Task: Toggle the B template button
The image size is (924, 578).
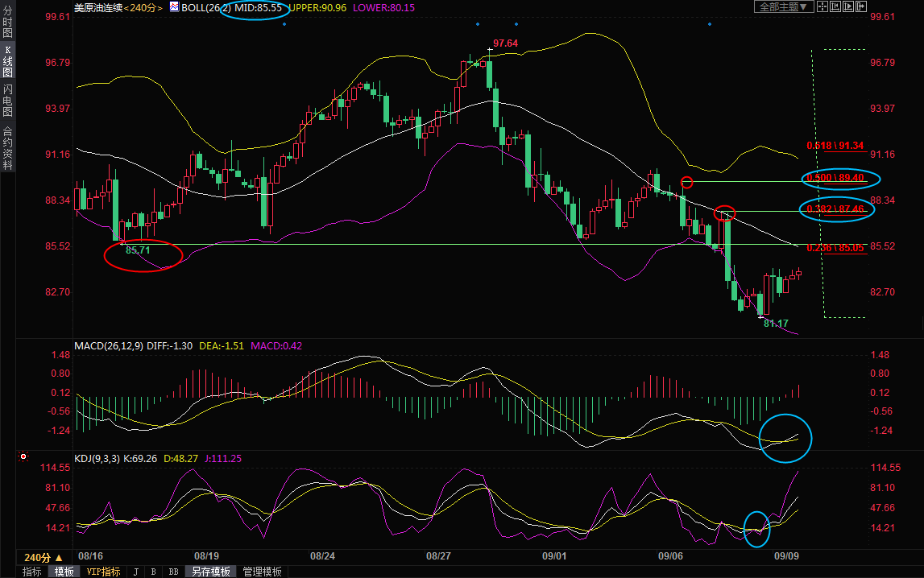Action: (153, 572)
